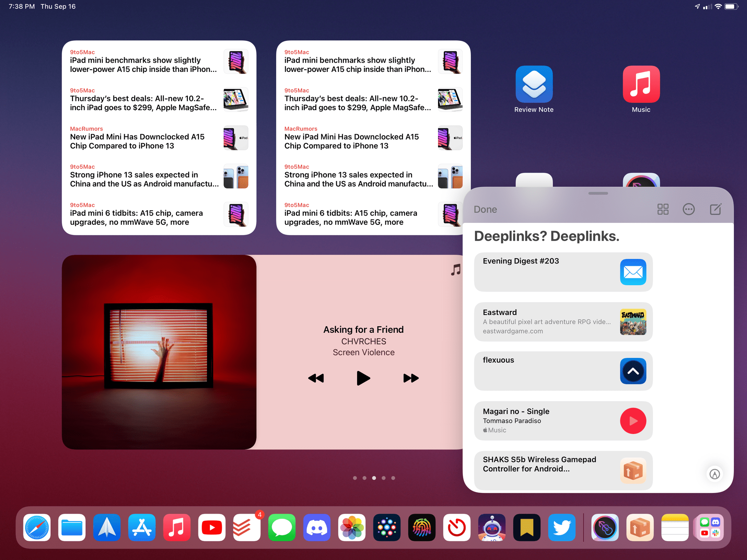Open right widget iPad mini benchmarks article
747x560 pixels.
(x=373, y=61)
